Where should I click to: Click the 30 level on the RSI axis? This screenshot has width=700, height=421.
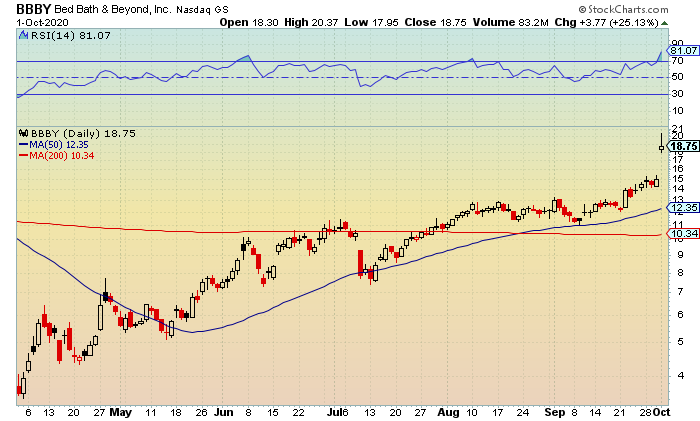[678, 94]
